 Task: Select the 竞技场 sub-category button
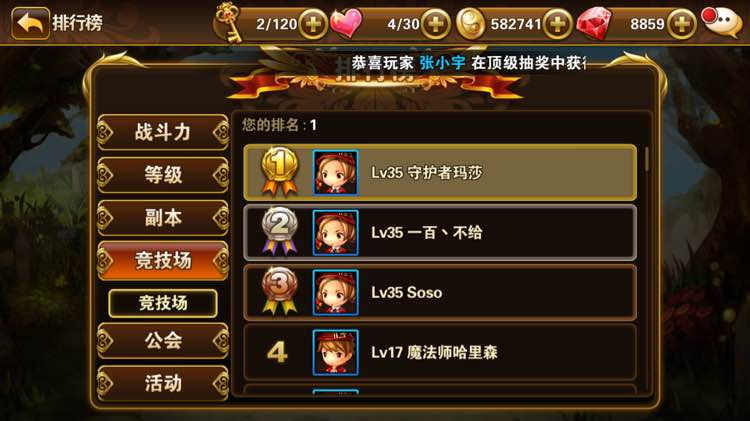163,303
